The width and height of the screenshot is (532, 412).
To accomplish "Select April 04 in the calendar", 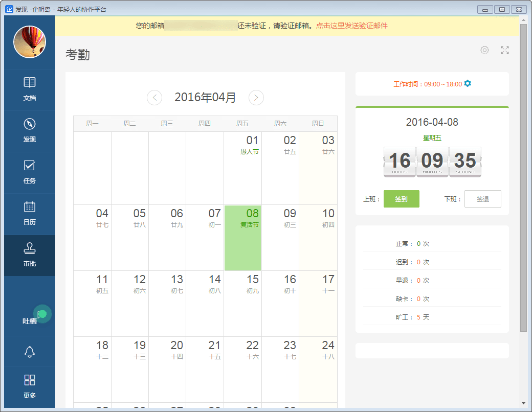I will click(x=92, y=238).
